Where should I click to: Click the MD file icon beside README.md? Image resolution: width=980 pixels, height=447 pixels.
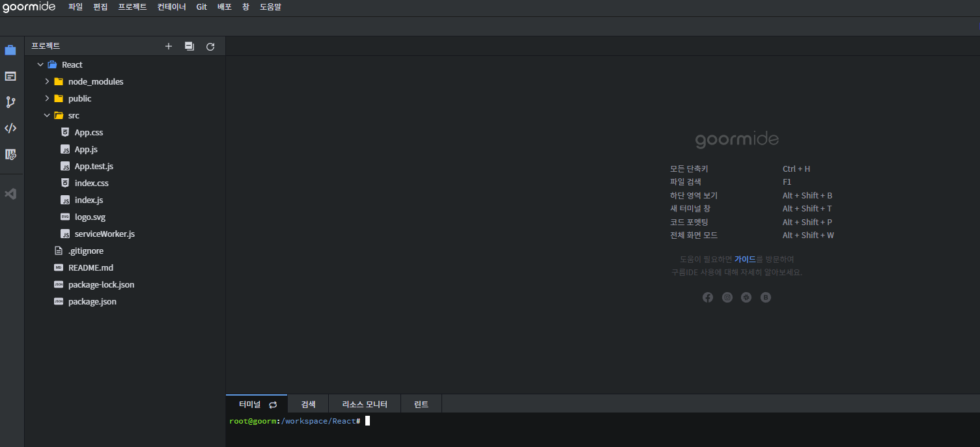click(59, 267)
